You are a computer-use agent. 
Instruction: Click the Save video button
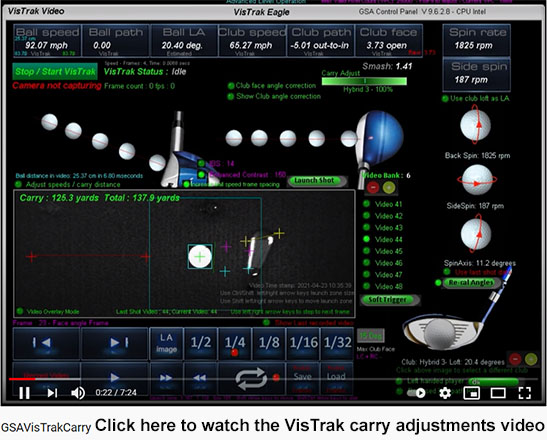pyautogui.click(x=302, y=378)
